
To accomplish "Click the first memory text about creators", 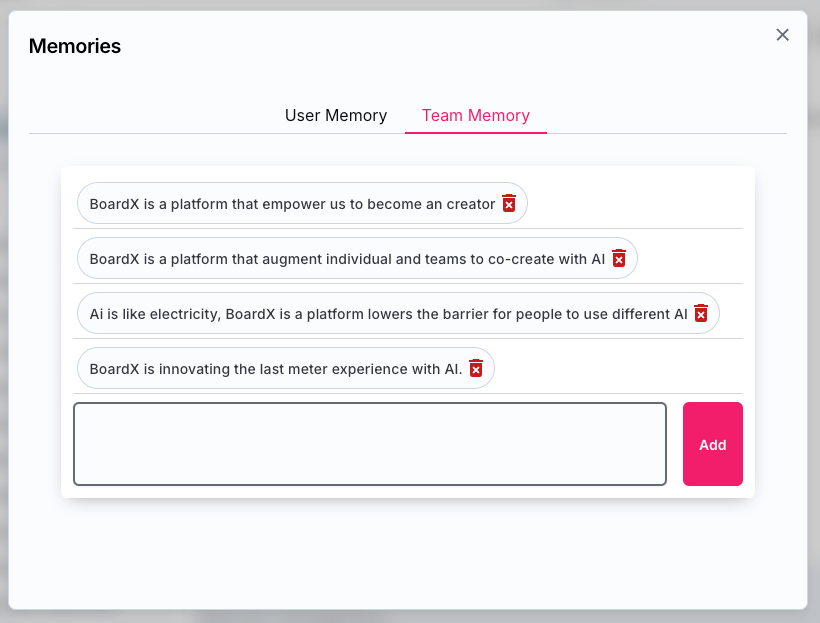I will [290, 203].
